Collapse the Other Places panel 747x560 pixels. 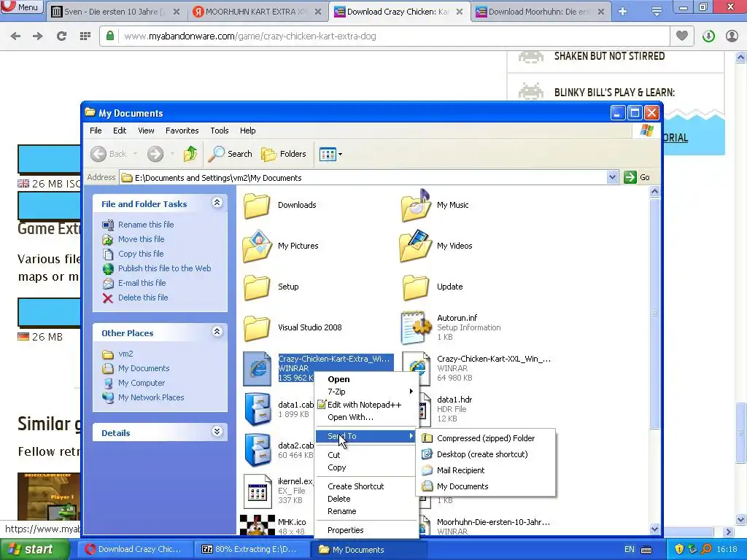click(x=217, y=332)
